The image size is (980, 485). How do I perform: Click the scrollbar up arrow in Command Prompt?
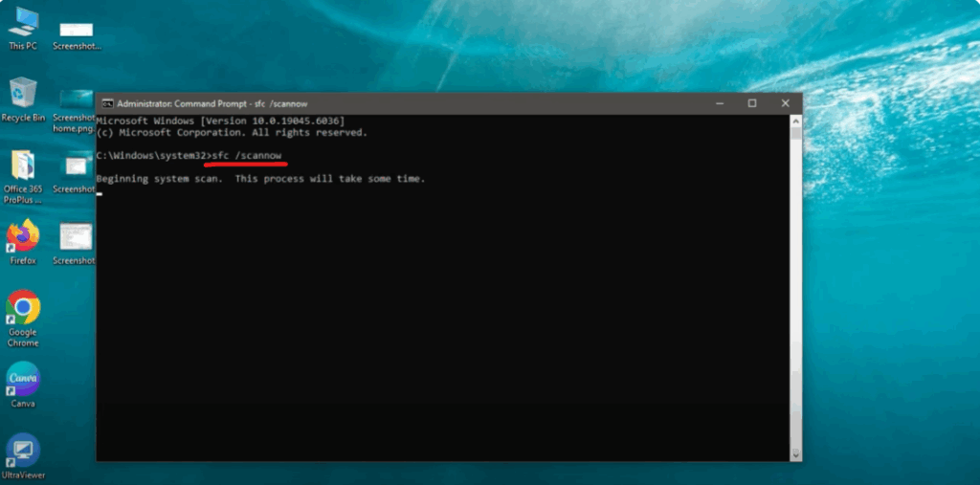coord(795,121)
